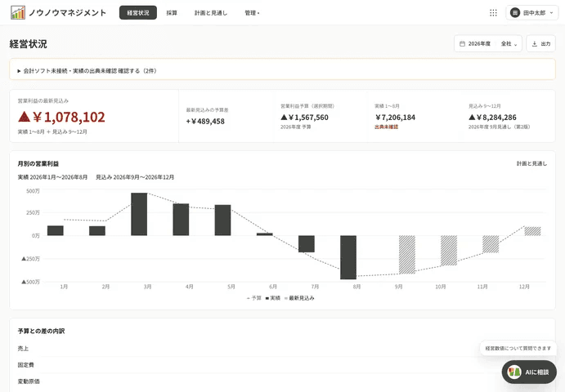Click the 8月 actual bar in chart
The width and height of the screenshot is (565, 392).
click(x=348, y=257)
